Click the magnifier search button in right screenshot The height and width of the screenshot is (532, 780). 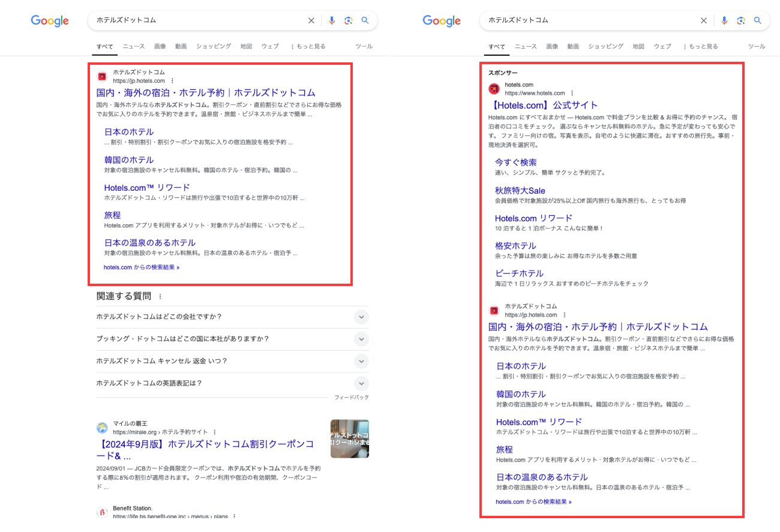pyautogui.click(x=758, y=20)
